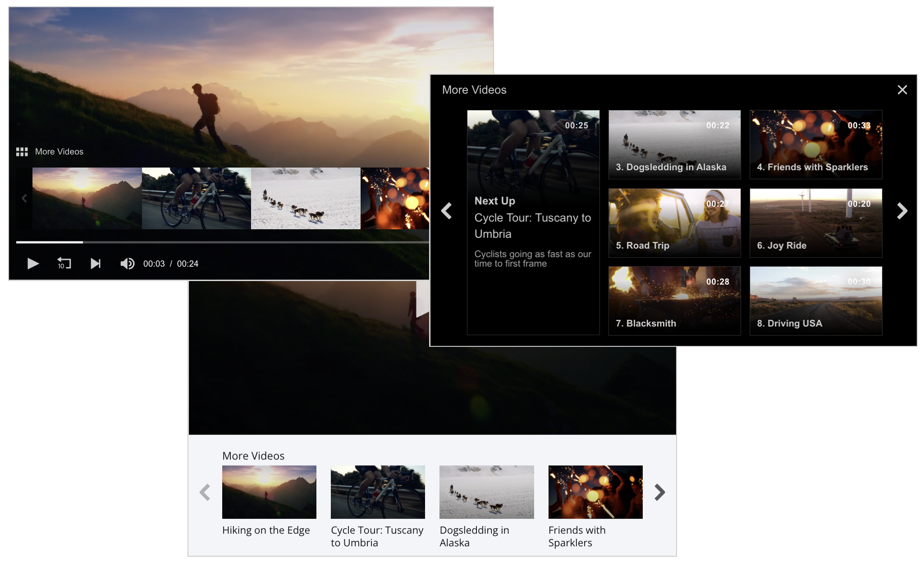Click the right arrow in the More Videos overlay

click(x=903, y=210)
